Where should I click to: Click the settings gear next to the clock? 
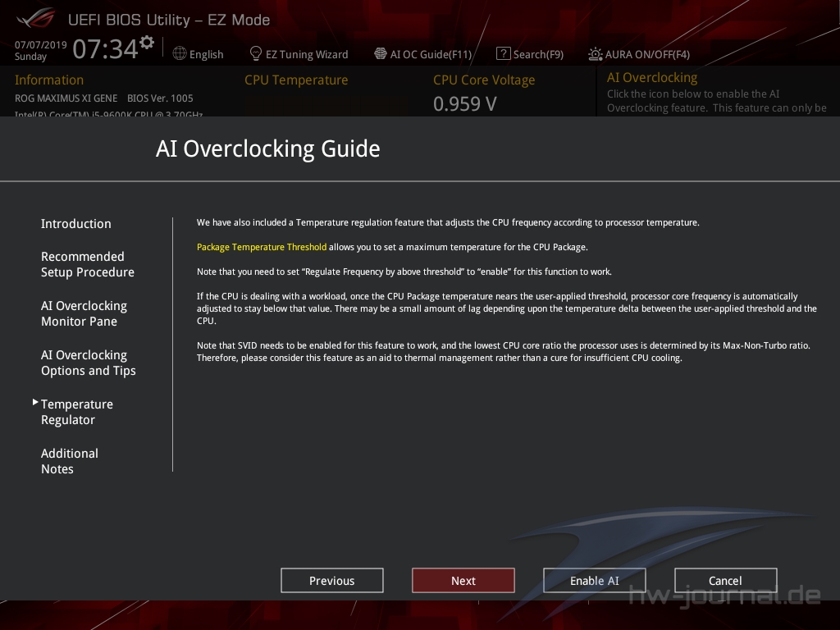pos(147,43)
